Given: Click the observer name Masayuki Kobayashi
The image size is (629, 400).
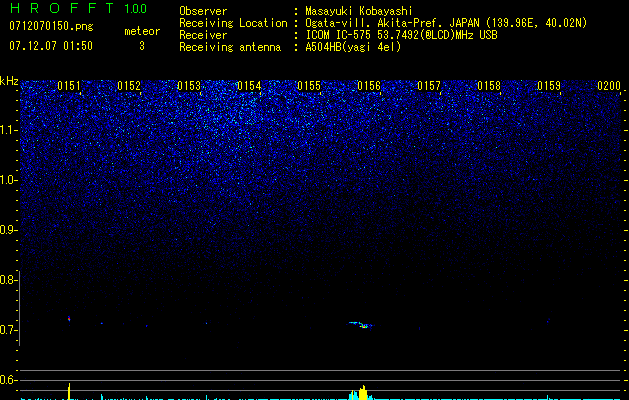Looking at the screenshot, I should pyautogui.click(x=359, y=11).
